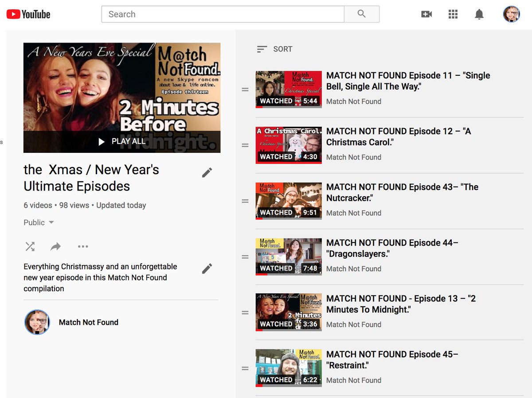The width and height of the screenshot is (532, 398).
Task: Click the Sort icon
Action: 262,49
